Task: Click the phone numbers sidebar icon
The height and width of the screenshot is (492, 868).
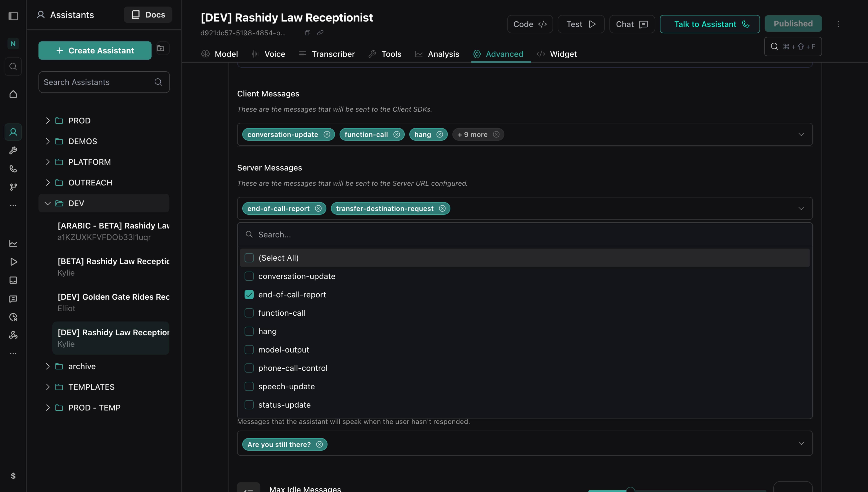Action: click(13, 169)
